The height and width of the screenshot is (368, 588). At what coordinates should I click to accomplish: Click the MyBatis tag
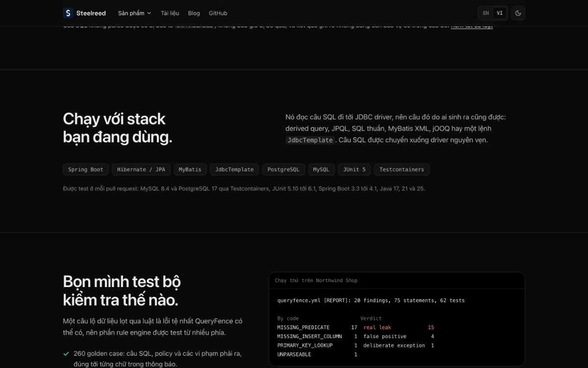point(190,169)
